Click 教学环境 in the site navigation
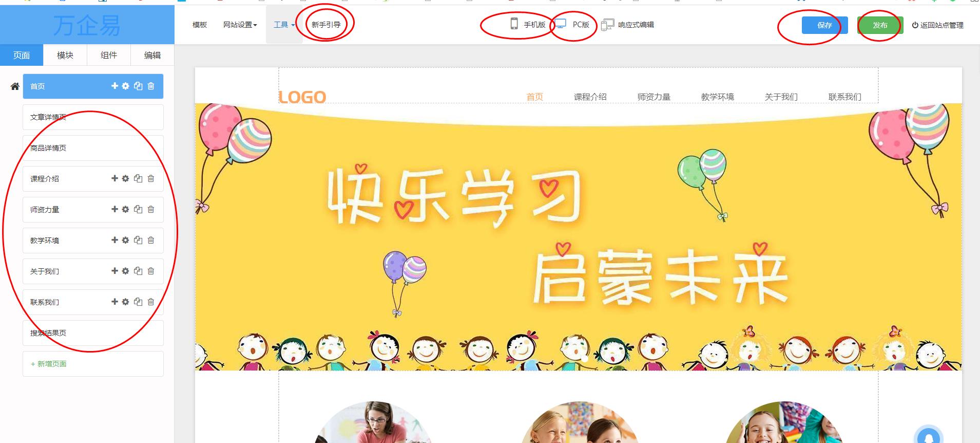 pos(717,97)
